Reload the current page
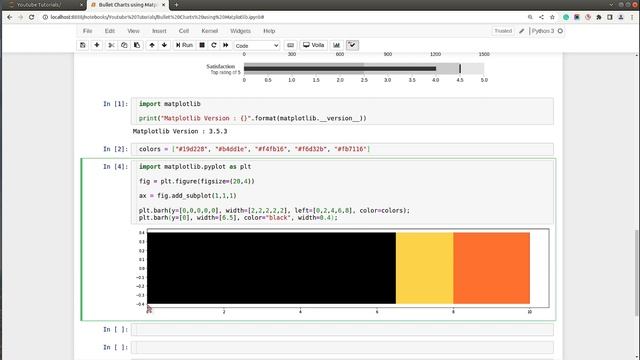 [x=31, y=17]
